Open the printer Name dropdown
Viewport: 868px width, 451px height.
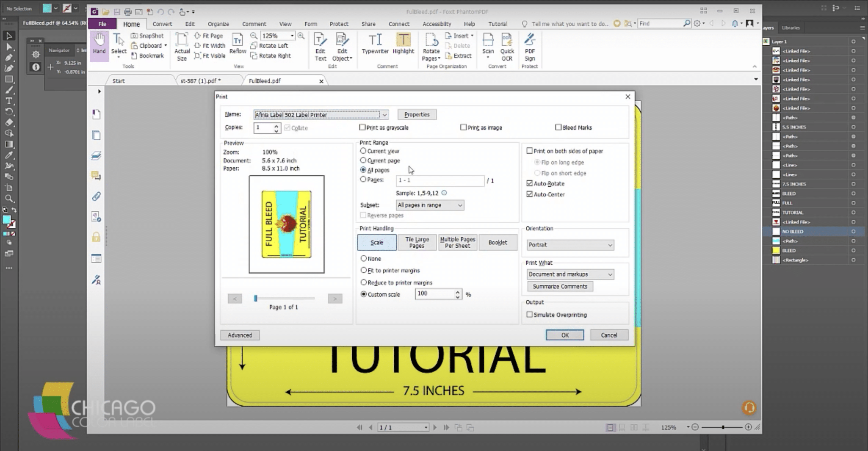384,115
